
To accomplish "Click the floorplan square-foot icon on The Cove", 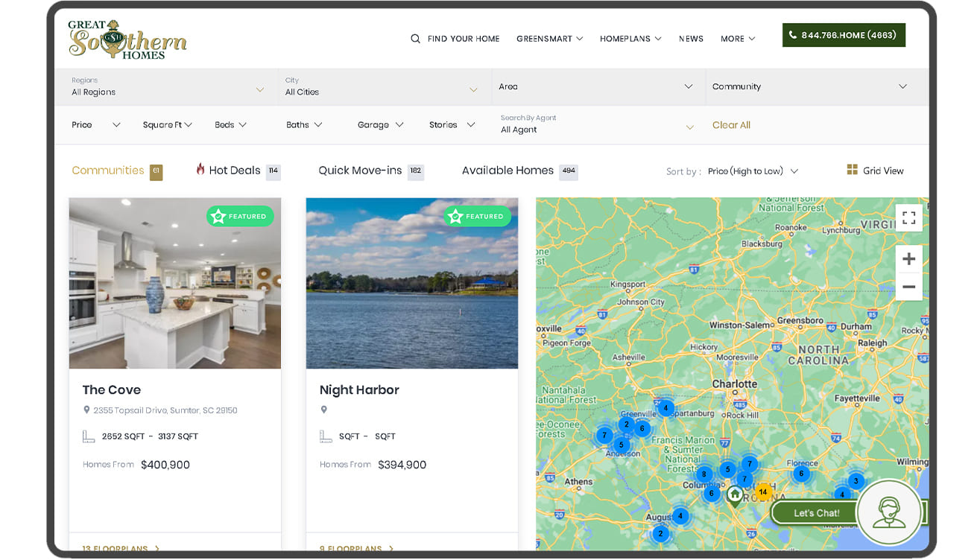I will pyautogui.click(x=89, y=436).
